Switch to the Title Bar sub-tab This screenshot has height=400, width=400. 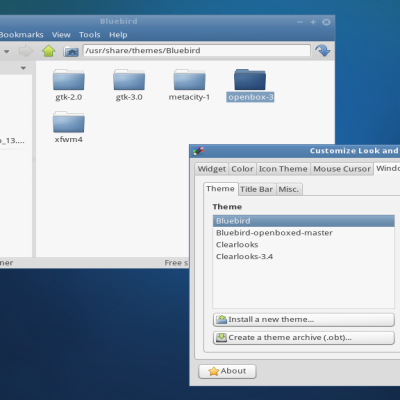tap(257, 189)
